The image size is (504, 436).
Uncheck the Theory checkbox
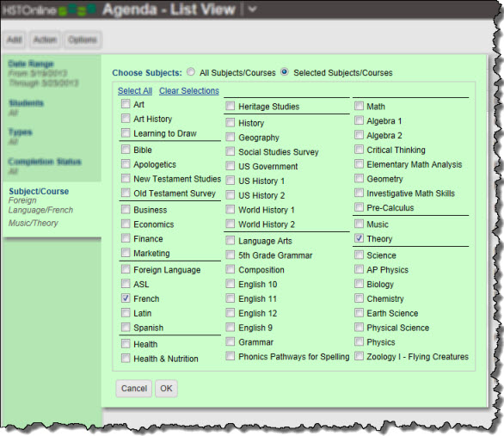coord(359,238)
